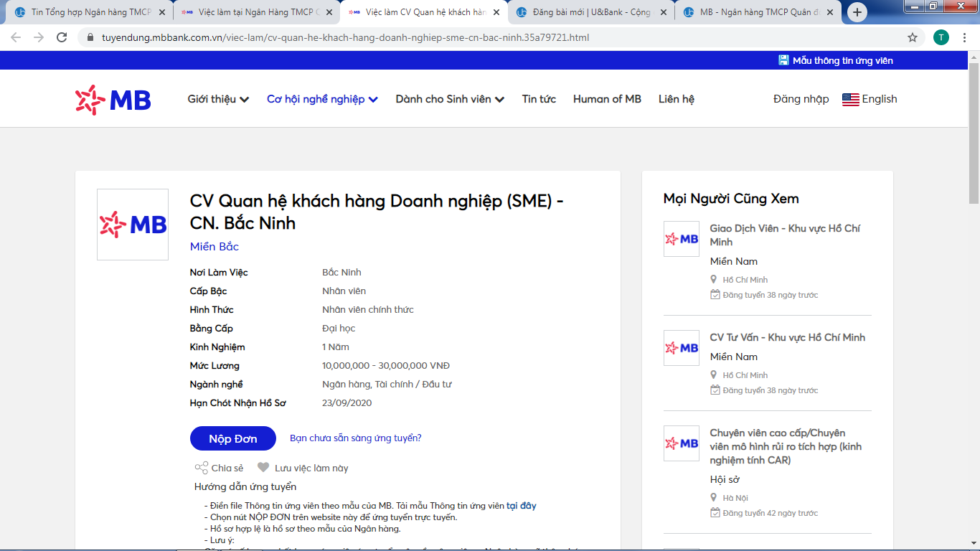Screen dimensions: 980x551
Task: Close the MB - Ngân hàng TMCP Quân đội tab
Action: pyautogui.click(x=830, y=12)
